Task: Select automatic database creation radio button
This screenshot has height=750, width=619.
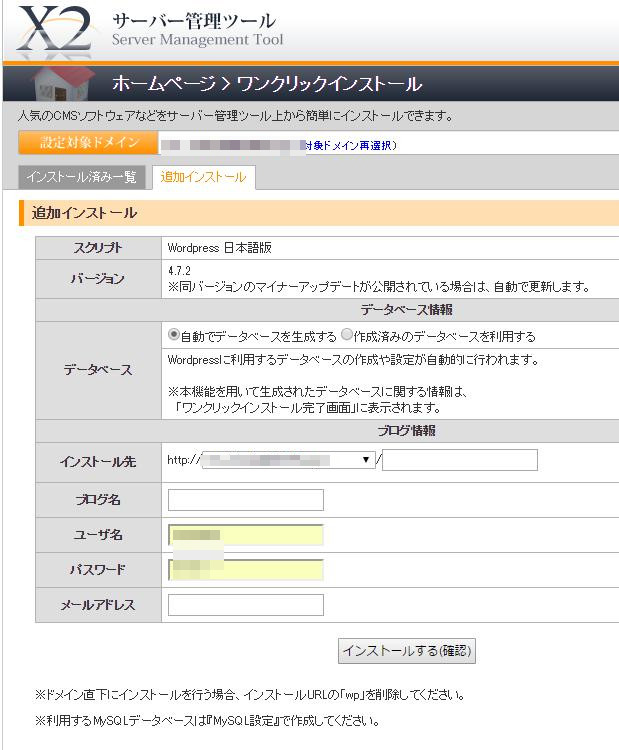Action: [174, 335]
